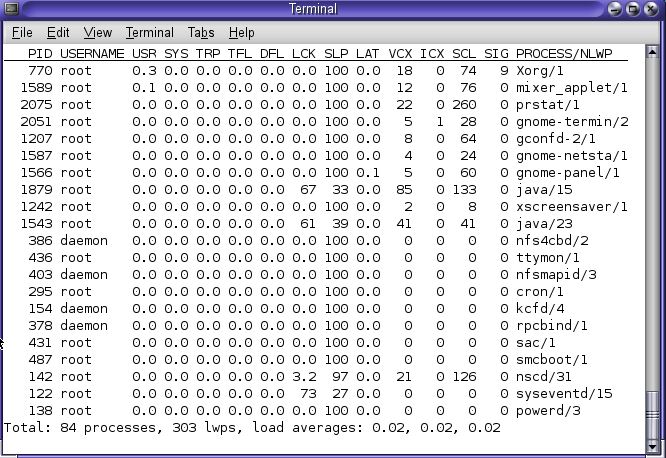The width and height of the screenshot is (666, 458).
Task: Click the VCX column header
Action: click(x=400, y=54)
